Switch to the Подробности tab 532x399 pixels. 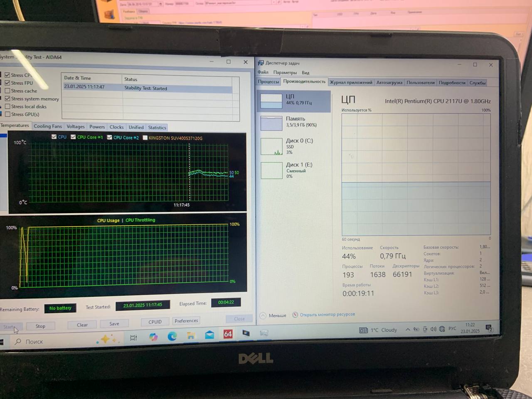coord(452,83)
